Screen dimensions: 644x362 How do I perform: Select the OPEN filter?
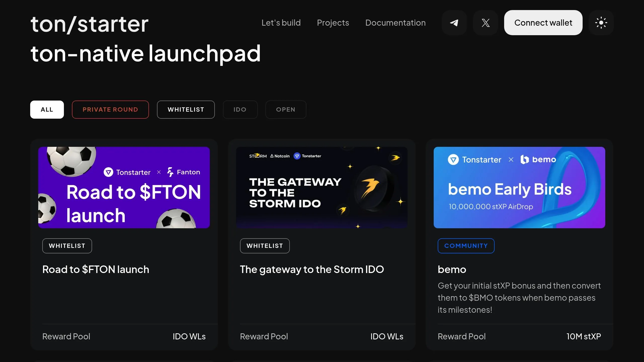pyautogui.click(x=286, y=109)
